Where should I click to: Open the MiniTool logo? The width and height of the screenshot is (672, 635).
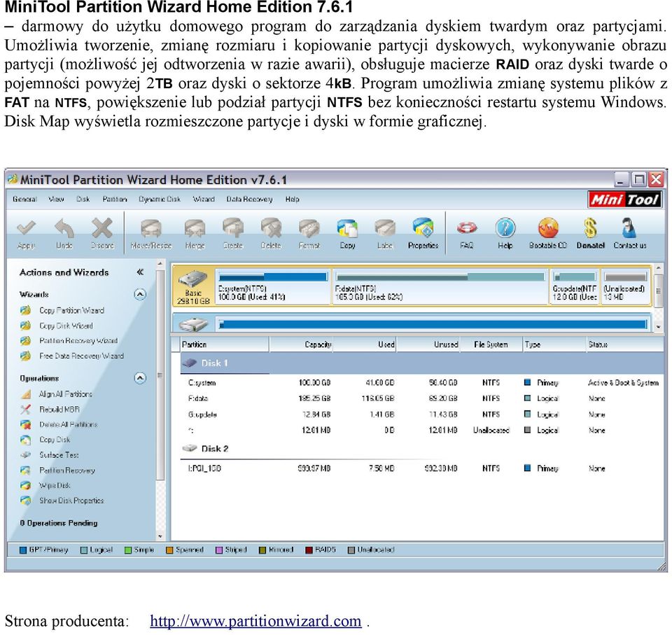pos(624,200)
